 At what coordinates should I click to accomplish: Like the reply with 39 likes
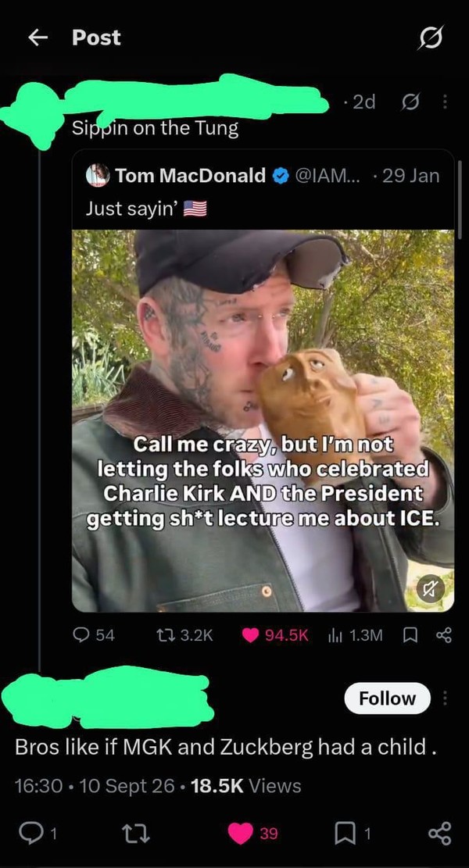(253, 833)
